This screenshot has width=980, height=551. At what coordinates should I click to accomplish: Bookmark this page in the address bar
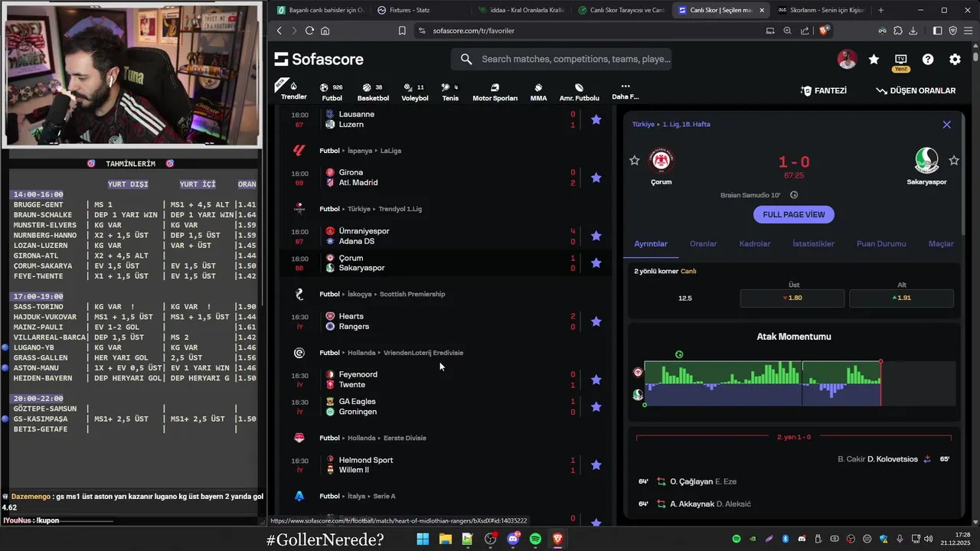(402, 31)
